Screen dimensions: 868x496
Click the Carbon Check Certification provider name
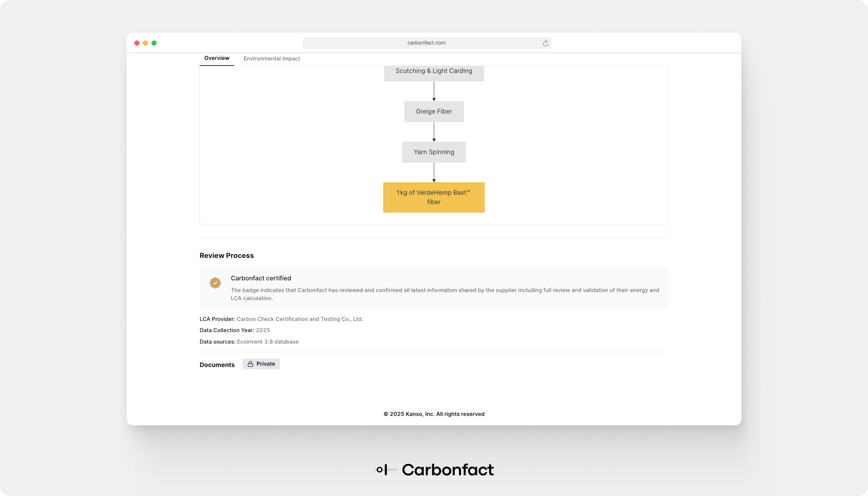(x=300, y=319)
